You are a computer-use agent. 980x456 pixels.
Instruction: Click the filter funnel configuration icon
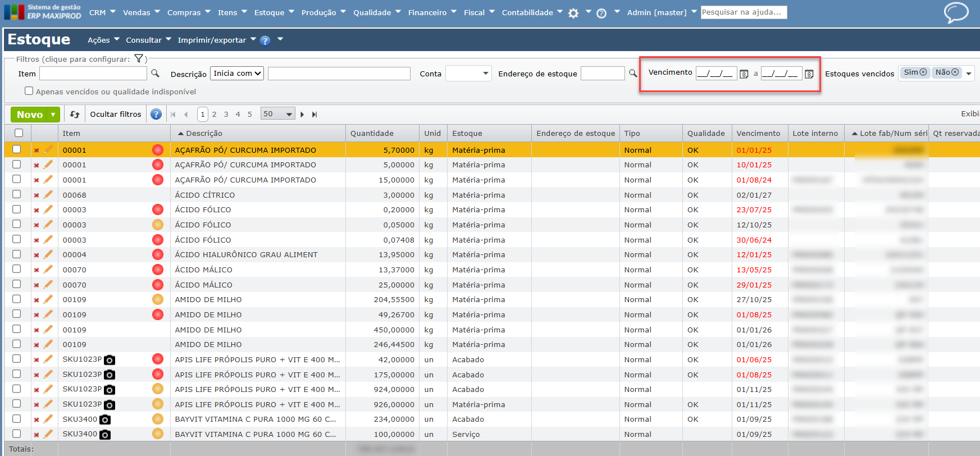pos(139,59)
